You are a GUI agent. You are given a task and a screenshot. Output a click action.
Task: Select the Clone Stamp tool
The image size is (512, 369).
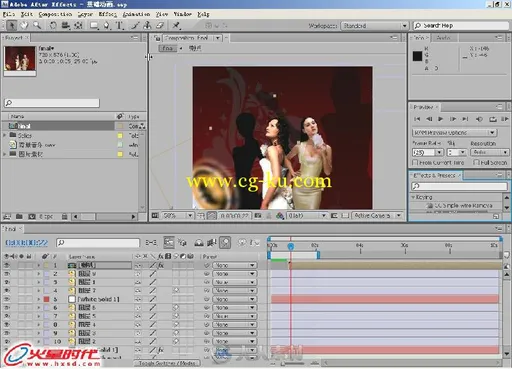pyautogui.click(x=147, y=25)
